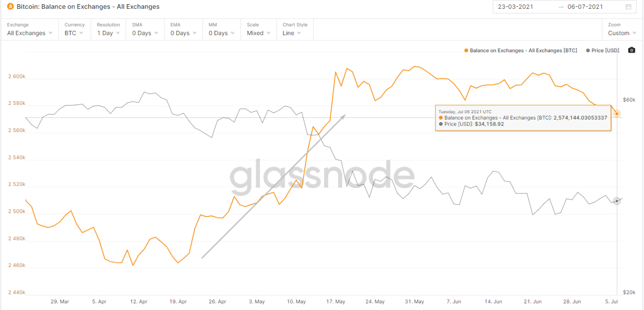Image resolution: width=644 pixels, height=310 pixels.
Task: Change the Scale from Mixed
Action: (x=258, y=33)
